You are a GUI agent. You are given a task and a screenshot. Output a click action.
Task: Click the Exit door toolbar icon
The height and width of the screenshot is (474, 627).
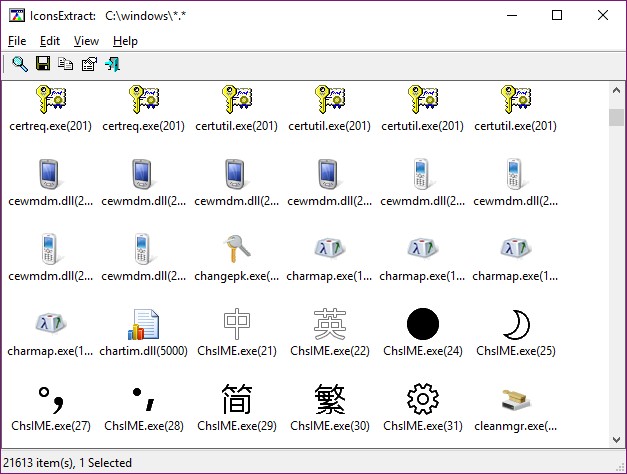click(112, 65)
